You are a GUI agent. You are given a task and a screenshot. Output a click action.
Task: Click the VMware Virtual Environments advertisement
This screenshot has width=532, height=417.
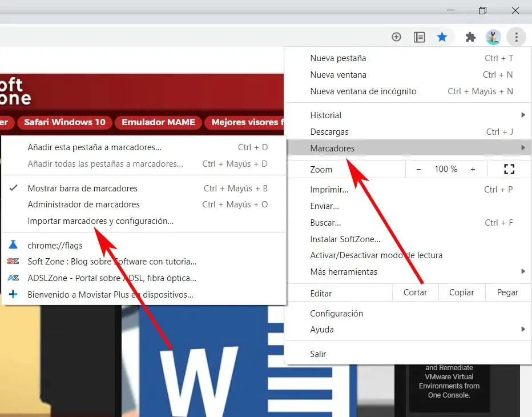coord(449,387)
